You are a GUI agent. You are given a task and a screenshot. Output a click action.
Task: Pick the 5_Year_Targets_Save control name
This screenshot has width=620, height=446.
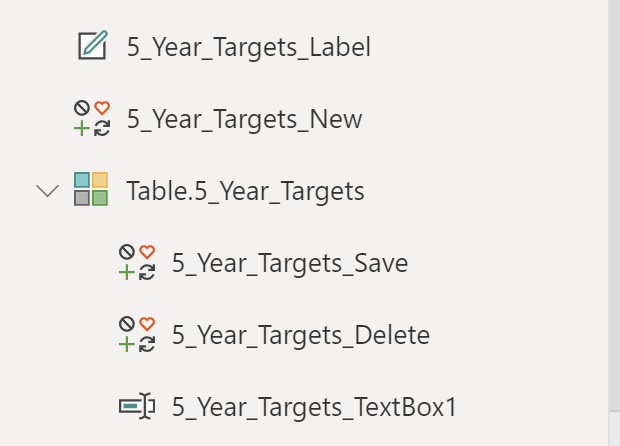pyautogui.click(x=290, y=263)
